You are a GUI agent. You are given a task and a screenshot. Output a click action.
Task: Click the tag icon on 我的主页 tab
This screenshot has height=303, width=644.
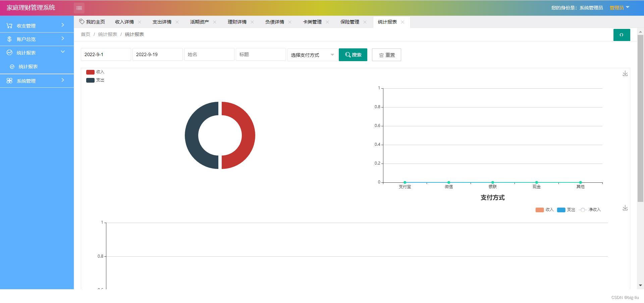pyautogui.click(x=82, y=21)
